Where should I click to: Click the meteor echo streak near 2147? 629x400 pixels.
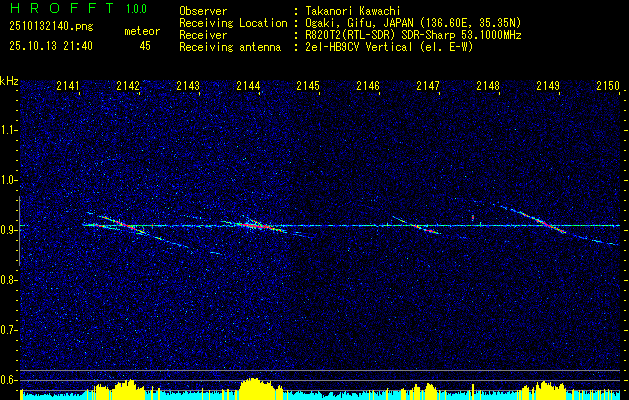pyautogui.click(x=417, y=226)
